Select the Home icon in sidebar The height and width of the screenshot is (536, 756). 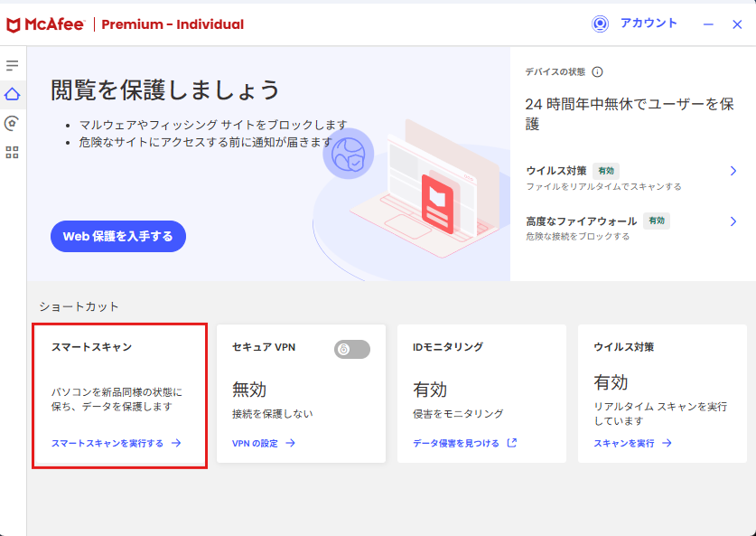click(12, 94)
